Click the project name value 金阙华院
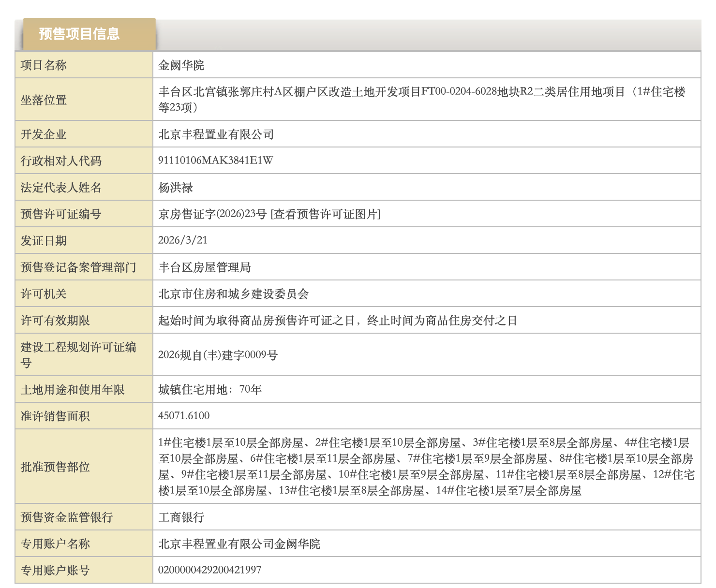The width and height of the screenshot is (716, 588). point(181,65)
